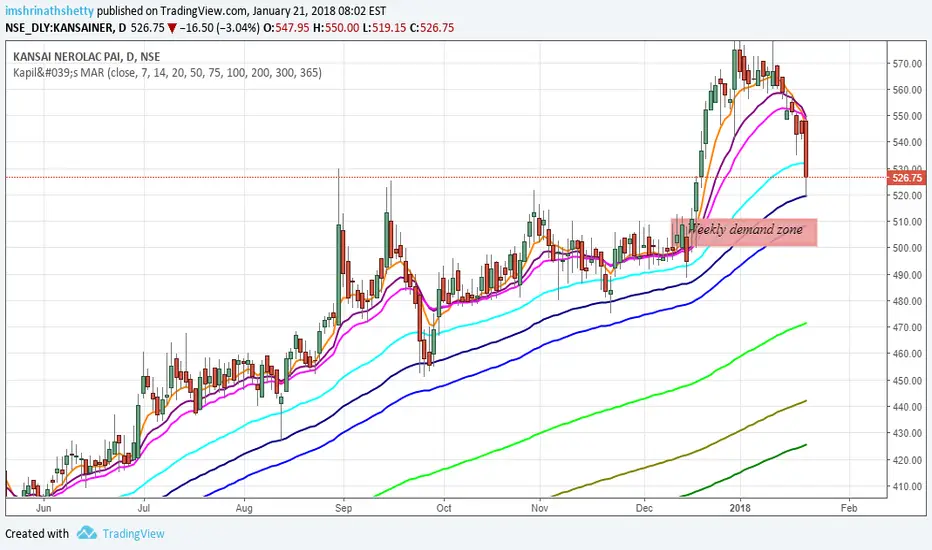Image resolution: width=932 pixels, height=550 pixels.
Task: Click the Created with footer text
Action: (37, 533)
